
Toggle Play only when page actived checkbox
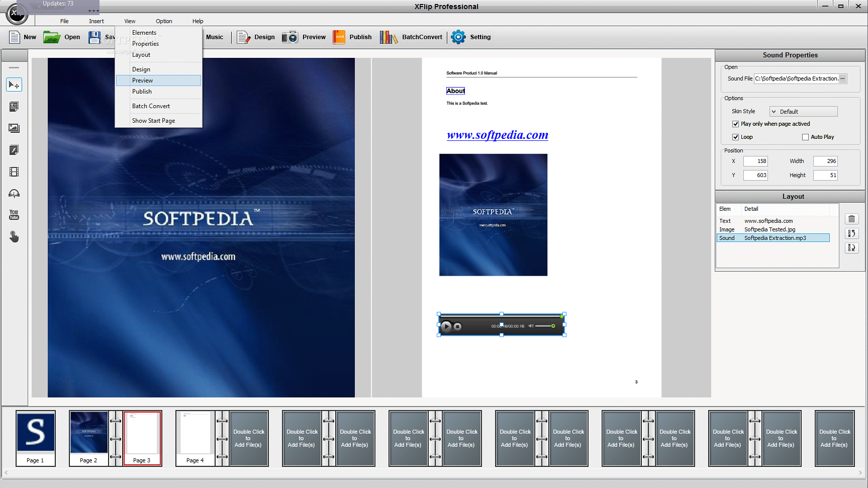(x=735, y=124)
